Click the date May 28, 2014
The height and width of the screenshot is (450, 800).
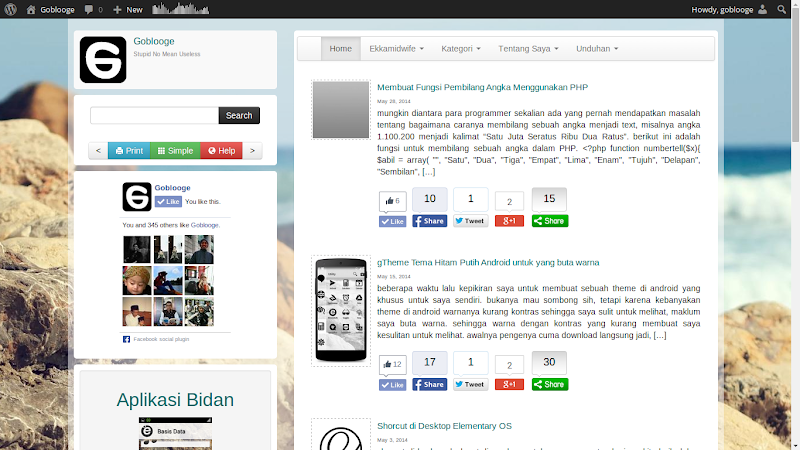click(393, 101)
